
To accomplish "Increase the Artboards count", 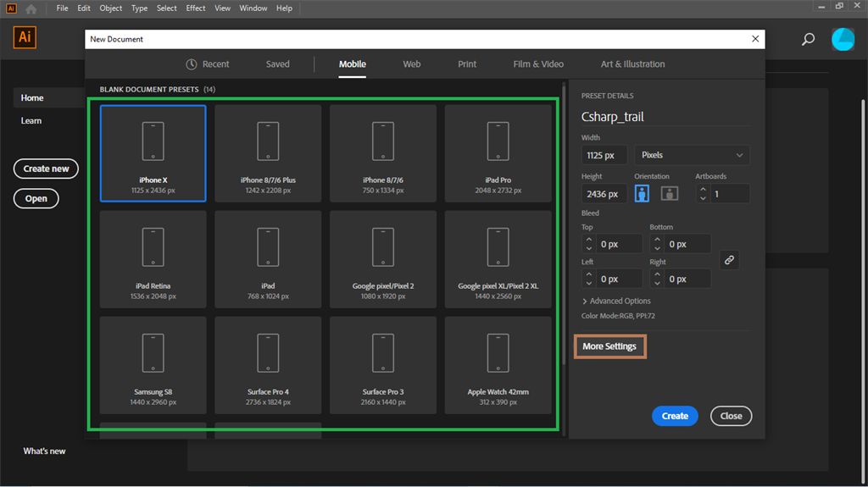I will [x=703, y=189].
